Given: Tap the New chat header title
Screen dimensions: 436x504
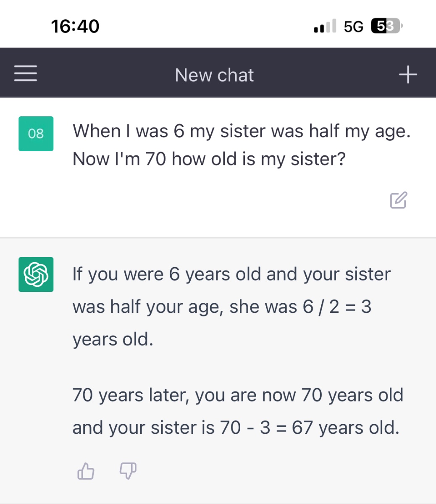Looking at the screenshot, I should point(214,75).
